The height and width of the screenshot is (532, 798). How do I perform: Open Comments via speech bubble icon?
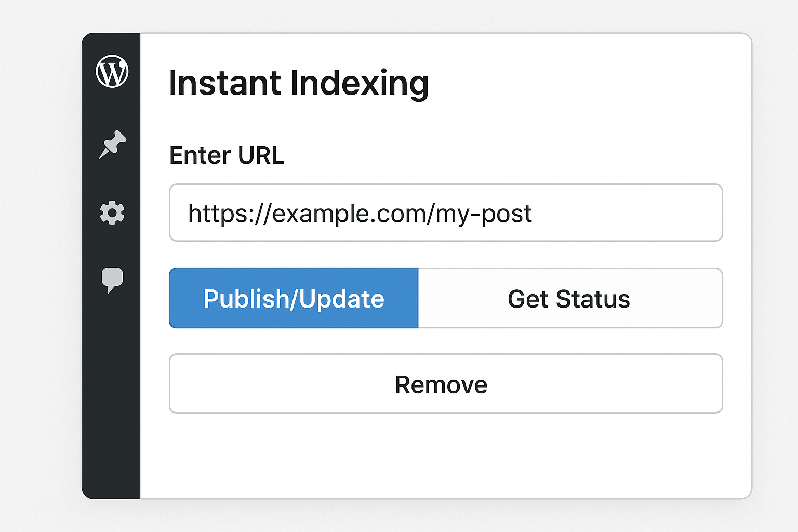coord(112,280)
